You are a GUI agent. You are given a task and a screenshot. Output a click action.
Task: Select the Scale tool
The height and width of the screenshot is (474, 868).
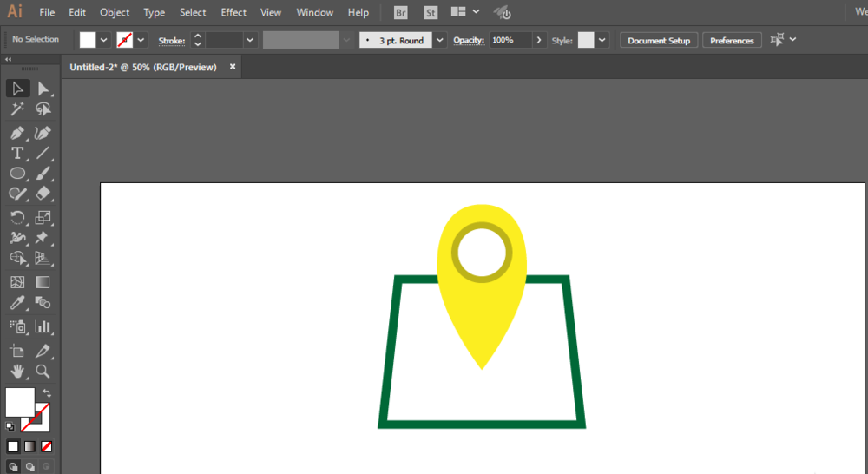pyautogui.click(x=43, y=217)
